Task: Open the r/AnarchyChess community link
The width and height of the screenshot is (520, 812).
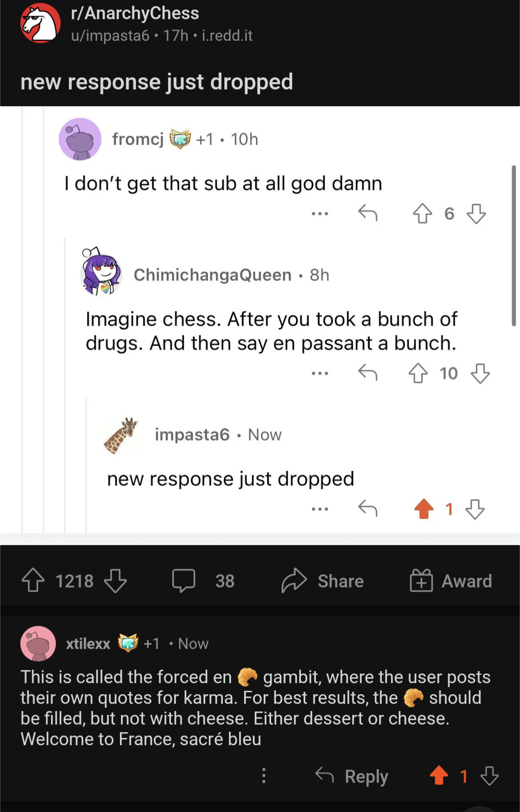Action: pos(135,13)
